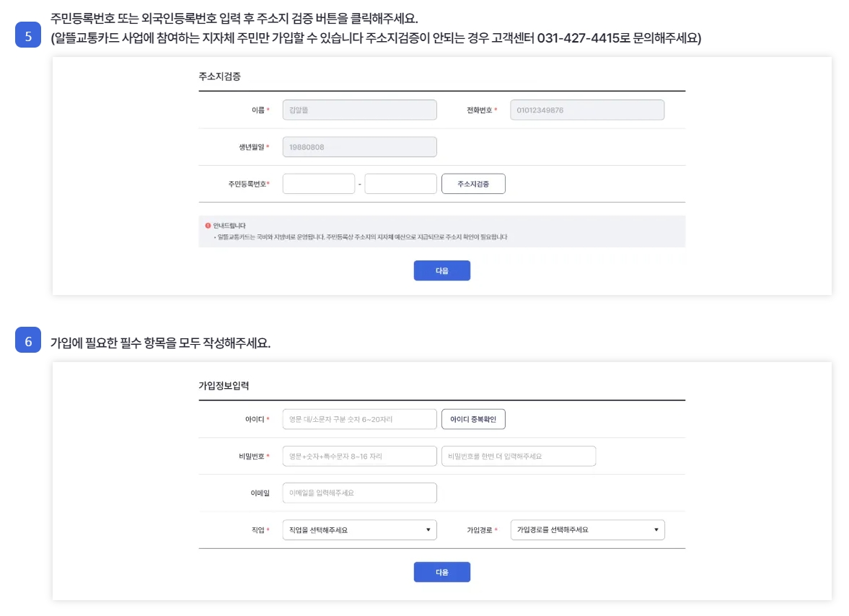
Task: Click the 이메일 input field
Action: click(359, 492)
